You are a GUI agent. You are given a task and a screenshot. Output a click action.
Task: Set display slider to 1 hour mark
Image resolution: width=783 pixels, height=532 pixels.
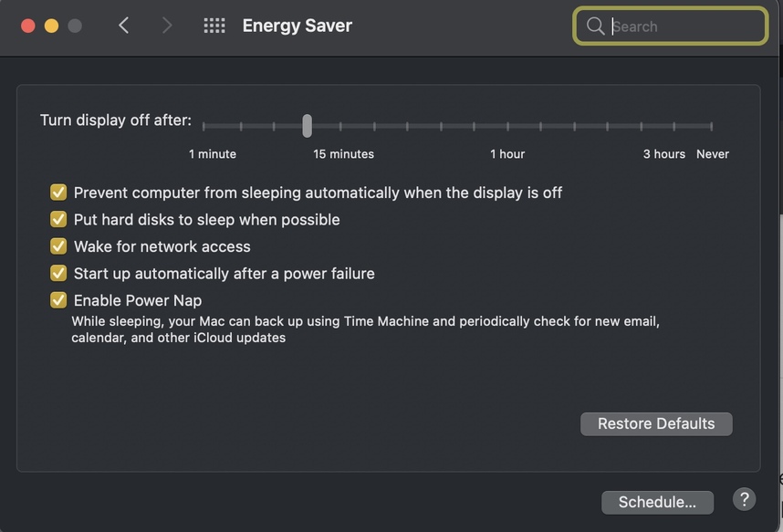[507, 126]
